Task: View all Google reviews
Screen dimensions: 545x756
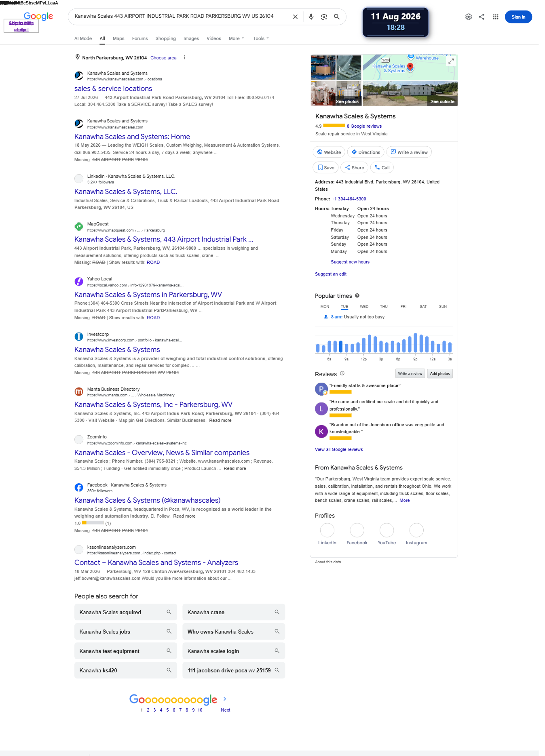Action: (x=339, y=449)
